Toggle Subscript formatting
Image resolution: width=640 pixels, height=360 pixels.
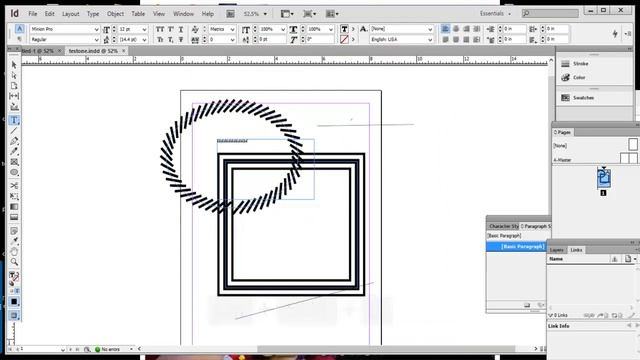coord(171,40)
